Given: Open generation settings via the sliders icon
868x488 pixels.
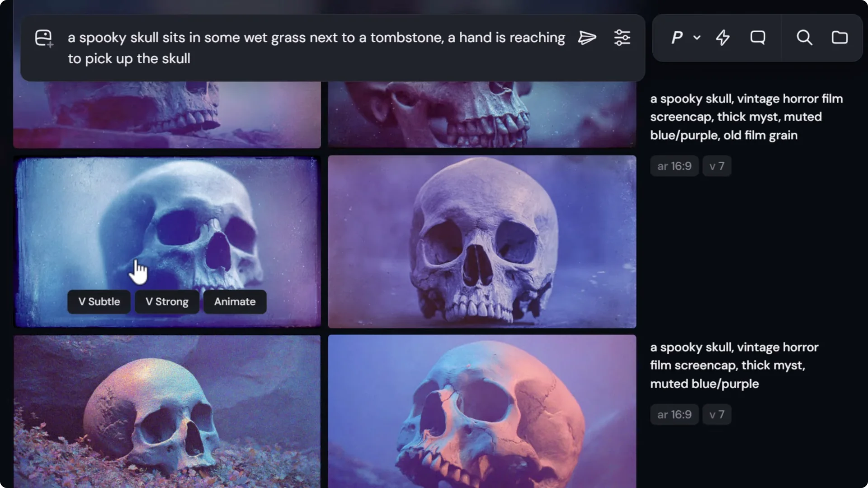Looking at the screenshot, I should pos(622,38).
